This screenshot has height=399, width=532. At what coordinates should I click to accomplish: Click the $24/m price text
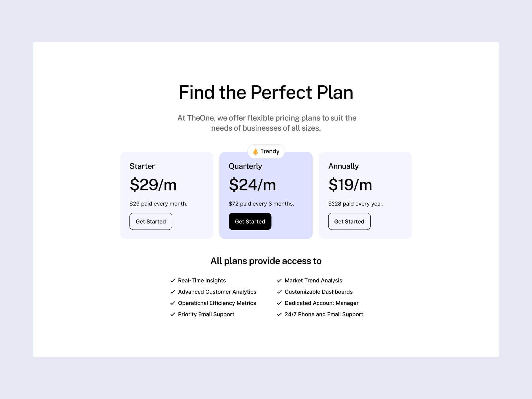coord(252,185)
